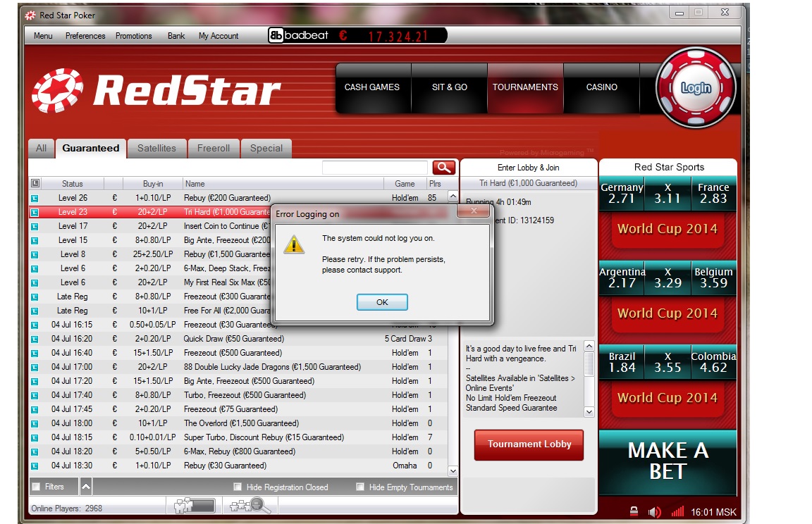Click the players list view icon
Screen dimensions: 812x524
point(195,506)
